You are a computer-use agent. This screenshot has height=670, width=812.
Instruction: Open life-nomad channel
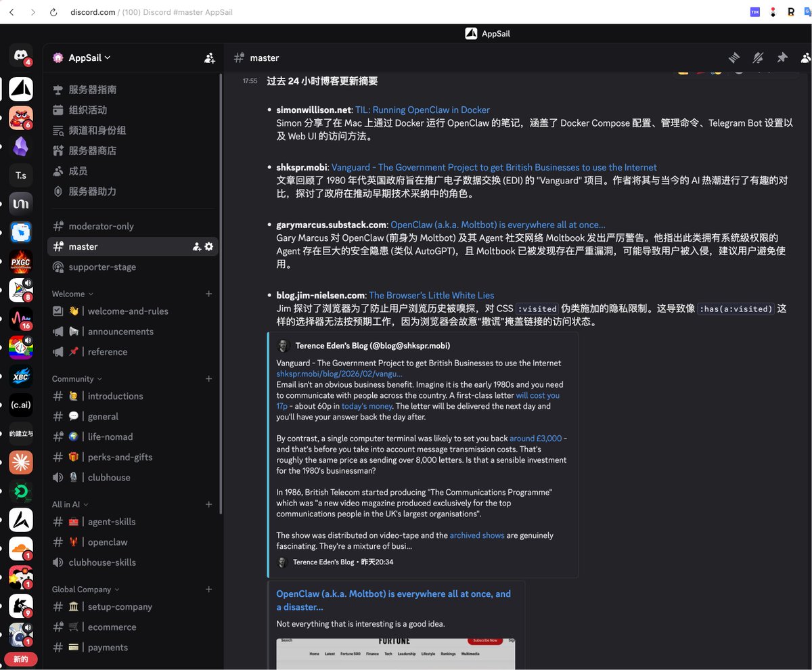point(133,437)
